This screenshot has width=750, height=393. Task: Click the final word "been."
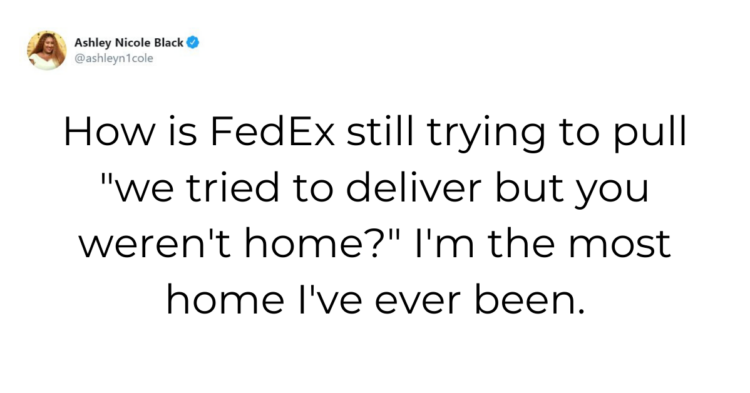pos(530,299)
